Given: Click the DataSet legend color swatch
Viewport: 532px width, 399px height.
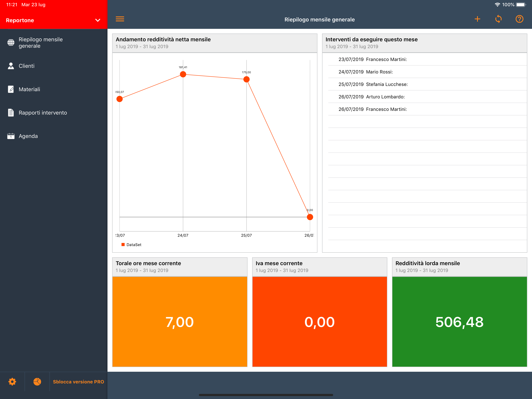Looking at the screenshot, I should click(x=123, y=245).
